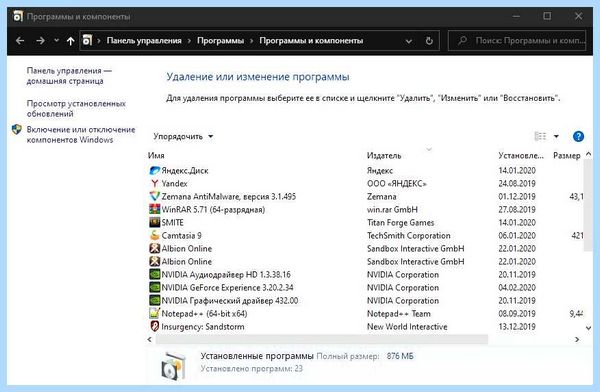Click the Camtasia 9 icon
600x392 pixels.
[155, 236]
